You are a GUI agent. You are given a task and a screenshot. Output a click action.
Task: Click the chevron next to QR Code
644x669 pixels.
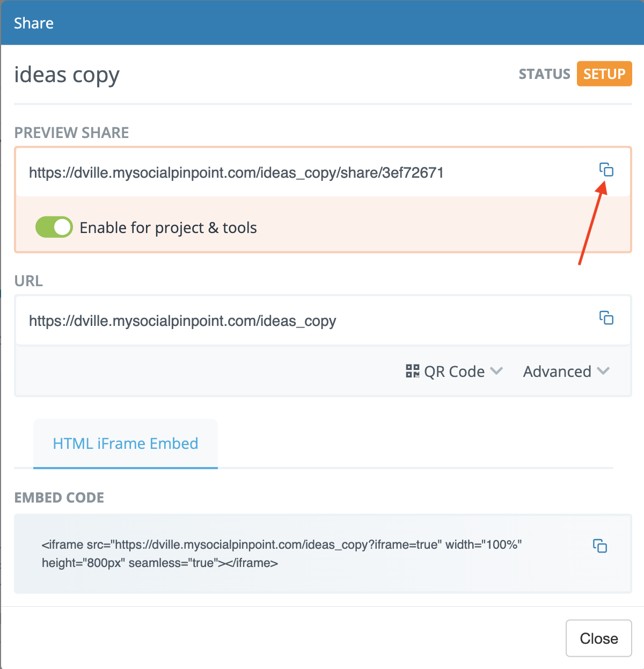click(496, 371)
